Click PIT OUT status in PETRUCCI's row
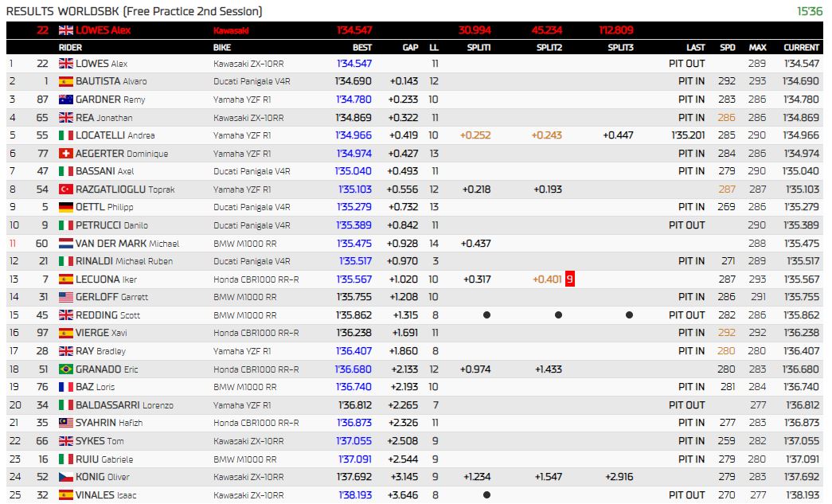 coord(686,225)
